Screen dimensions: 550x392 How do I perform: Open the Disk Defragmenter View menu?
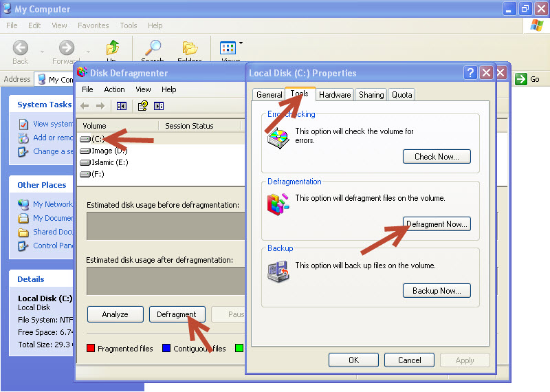point(143,89)
